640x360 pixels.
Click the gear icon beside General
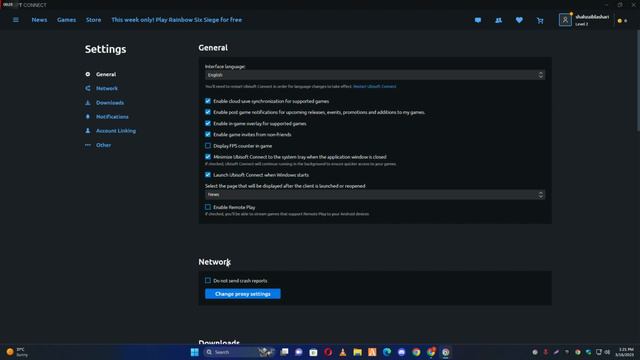pyautogui.click(x=88, y=74)
